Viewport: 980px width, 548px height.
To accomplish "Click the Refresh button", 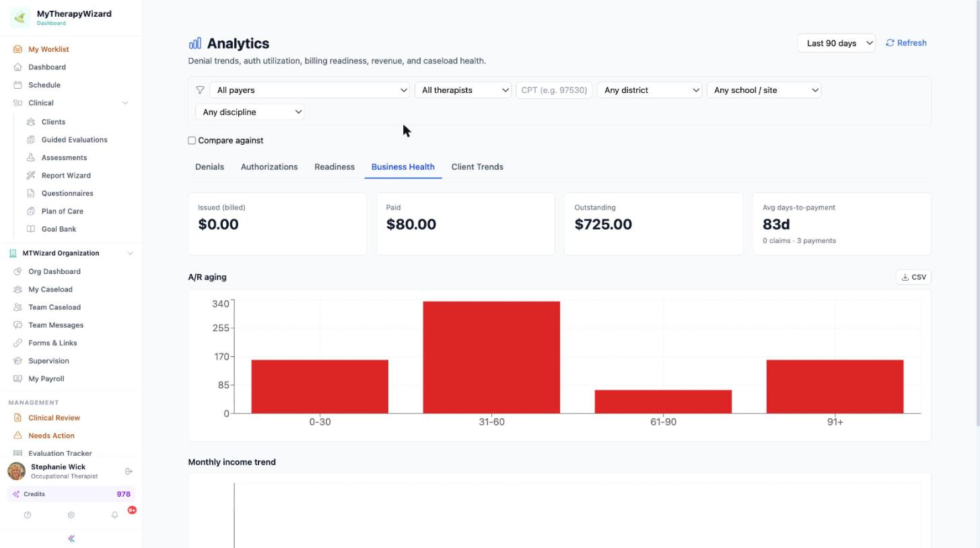I will [x=906, y=43].
